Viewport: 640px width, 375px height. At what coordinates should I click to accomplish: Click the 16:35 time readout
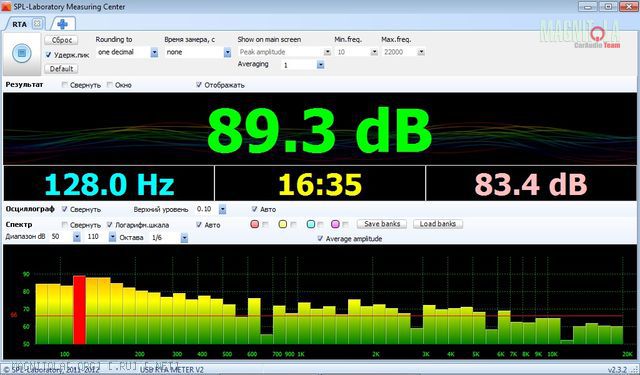320,184
